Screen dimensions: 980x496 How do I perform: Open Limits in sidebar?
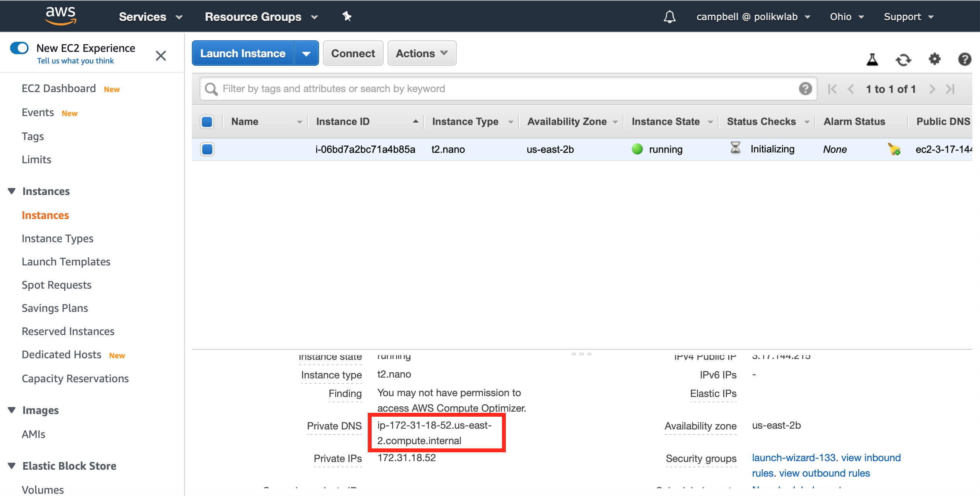coord(36,160)
